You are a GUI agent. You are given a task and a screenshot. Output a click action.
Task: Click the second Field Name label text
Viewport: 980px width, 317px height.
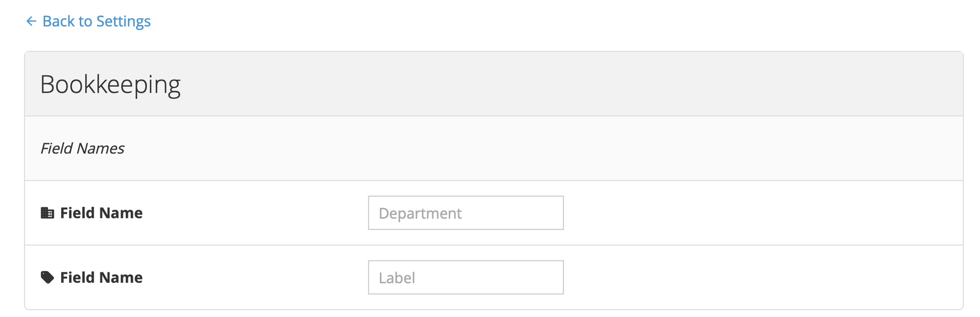[101, 277]
